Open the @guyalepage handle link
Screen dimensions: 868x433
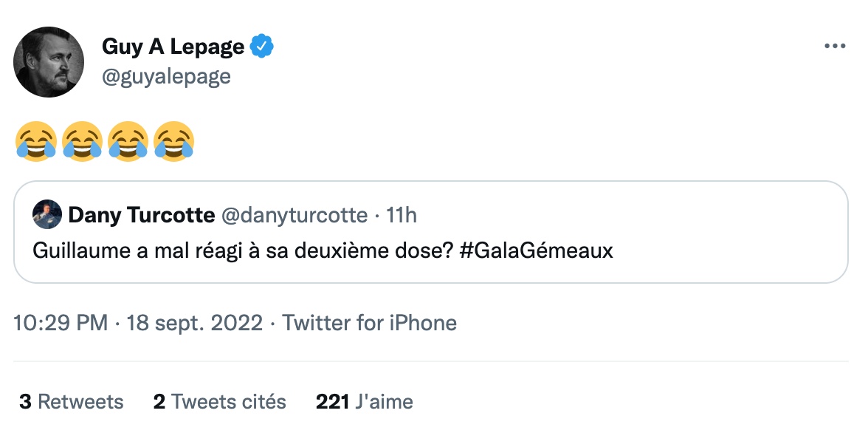click(166, 76)
